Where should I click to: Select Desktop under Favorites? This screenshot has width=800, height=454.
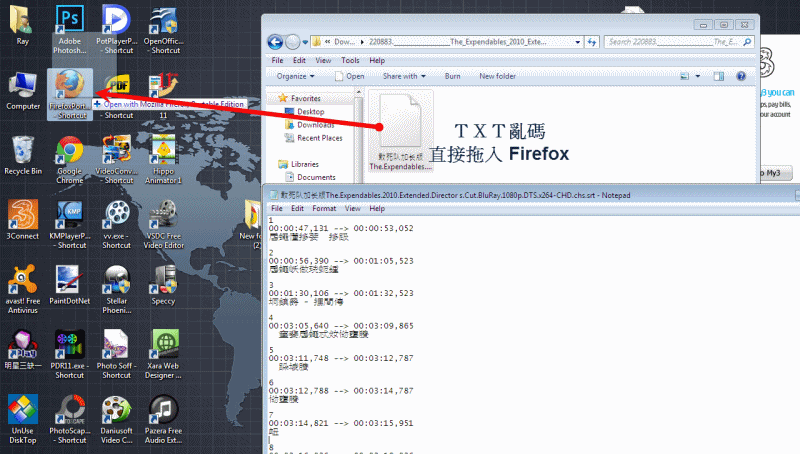point(310,111)
